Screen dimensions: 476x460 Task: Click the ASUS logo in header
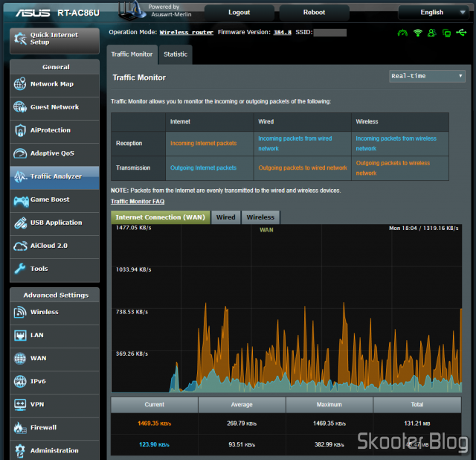pos(33,13)
